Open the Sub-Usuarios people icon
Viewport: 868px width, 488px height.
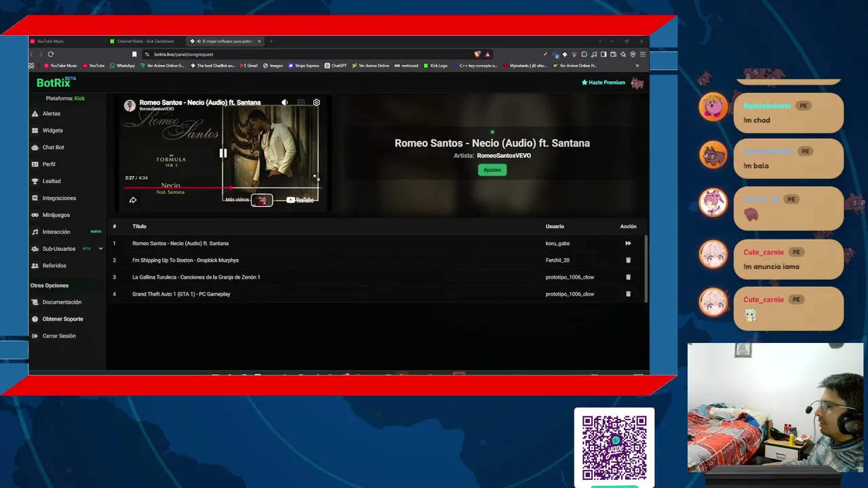pyautogui.click(x=35, y=249)
